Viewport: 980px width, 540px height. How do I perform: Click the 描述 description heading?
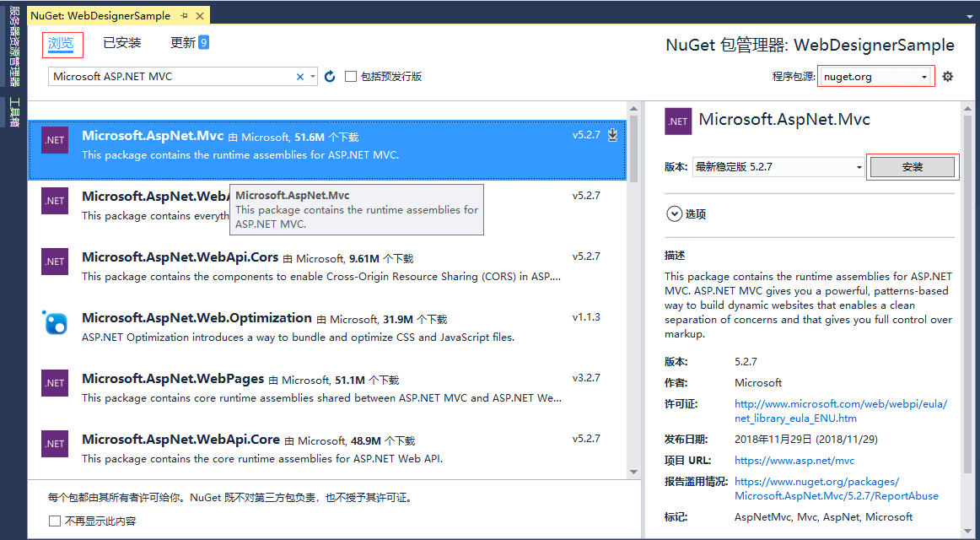tap(675, 256)
